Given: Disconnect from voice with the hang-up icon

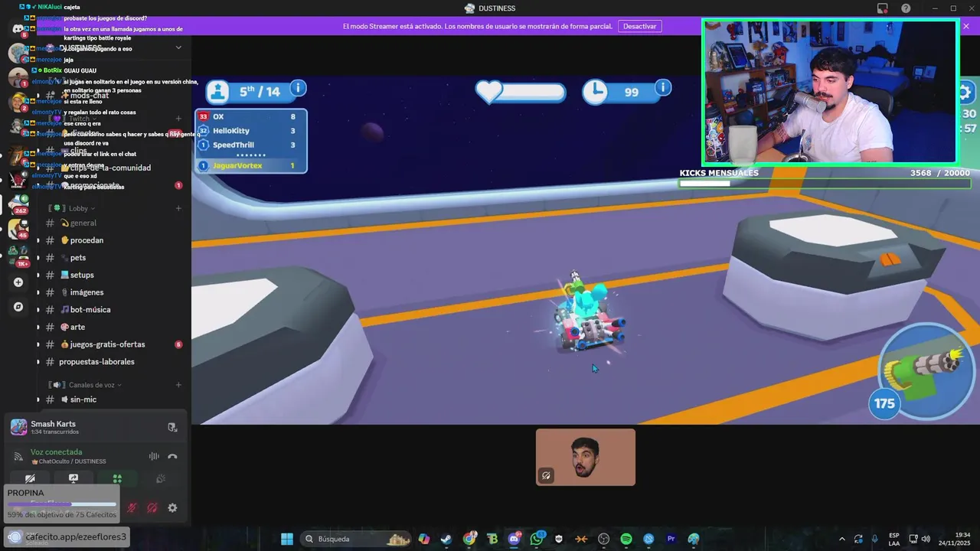Looking at the screenshot, I should [172, 456].
